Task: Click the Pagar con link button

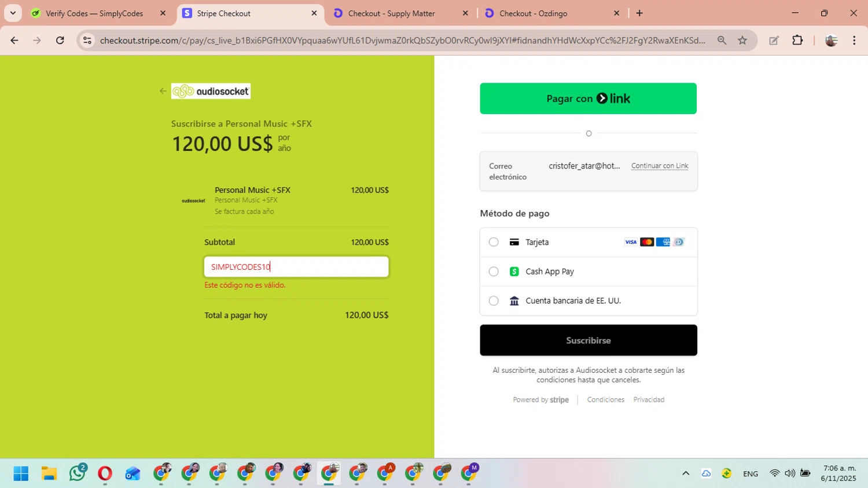Action: point(588,98)
